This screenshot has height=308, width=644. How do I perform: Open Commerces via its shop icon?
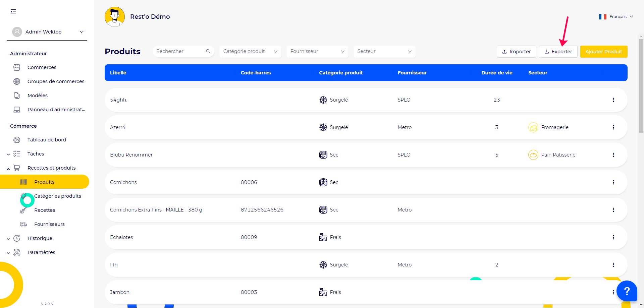pyautogui.click(x=17, y=67)
